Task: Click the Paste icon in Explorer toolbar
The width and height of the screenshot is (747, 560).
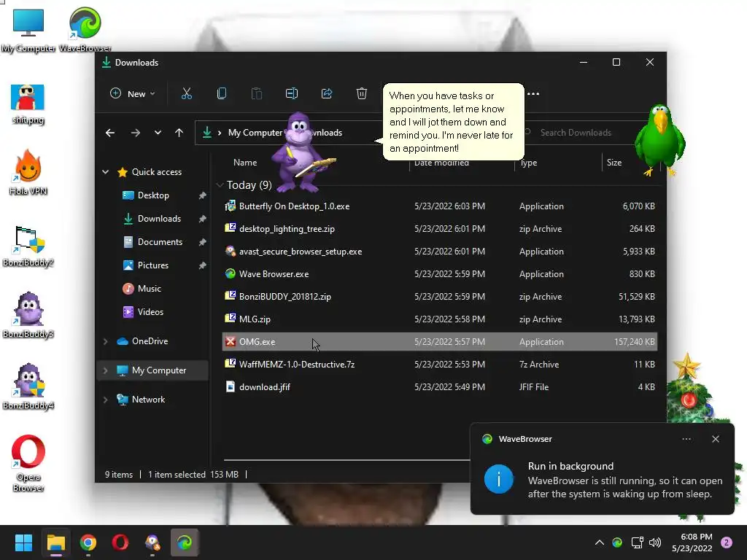Action: [256, 93]
